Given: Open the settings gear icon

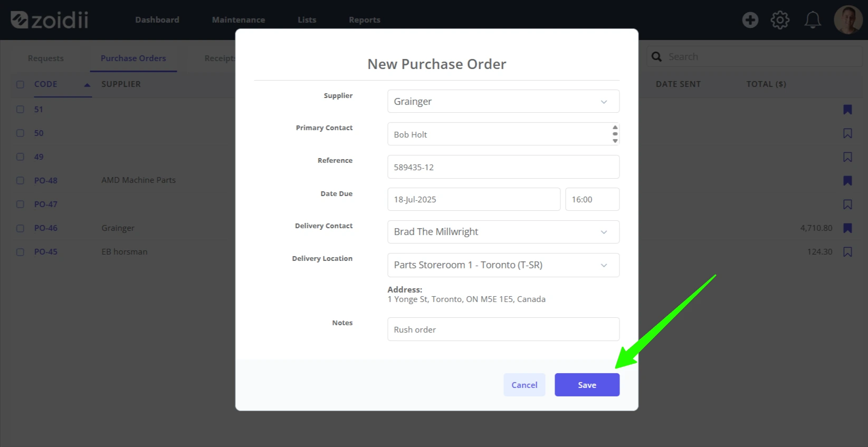Looking at the screenshot, I should point(780,20).
